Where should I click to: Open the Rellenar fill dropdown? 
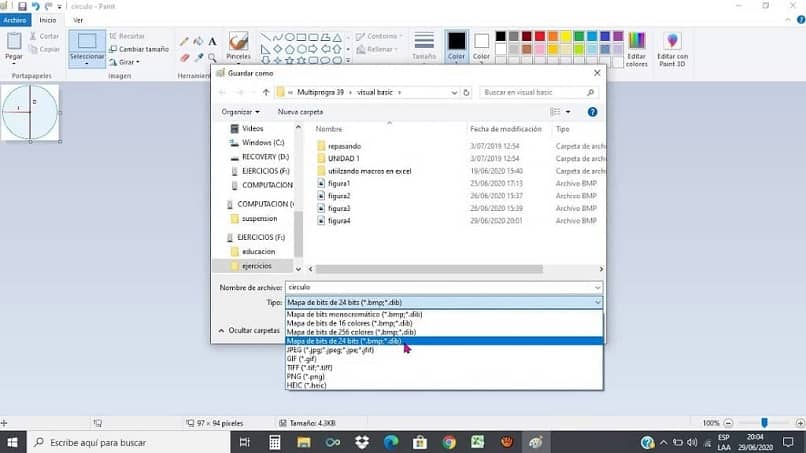point(377,49)
